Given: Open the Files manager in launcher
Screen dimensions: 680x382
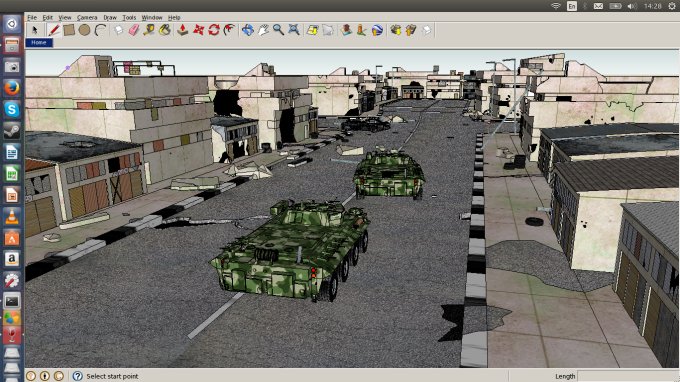Looking at the screenshot, I should tap(12, 45).
